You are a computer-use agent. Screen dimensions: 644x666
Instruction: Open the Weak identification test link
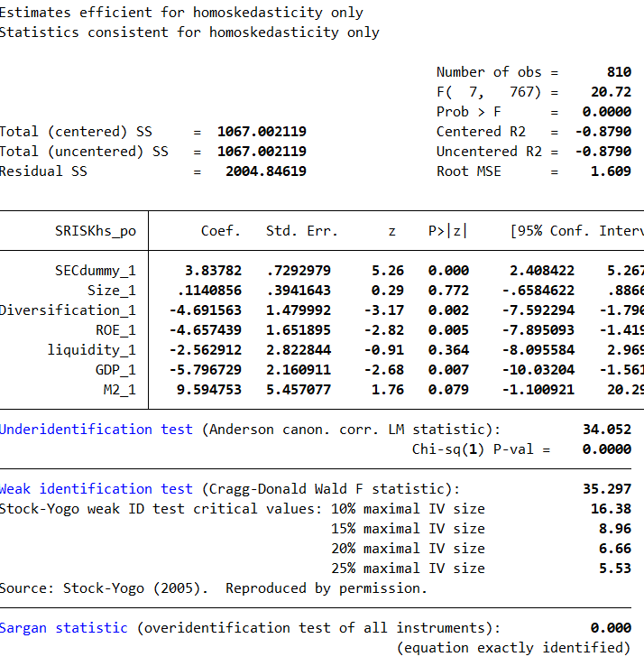[97, 488]
